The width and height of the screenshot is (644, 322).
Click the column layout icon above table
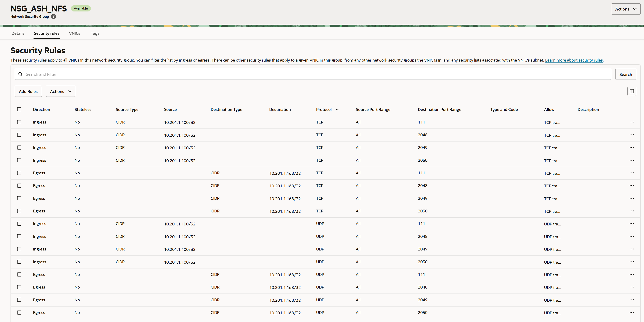pyautogui.click(x=632, y=91)
